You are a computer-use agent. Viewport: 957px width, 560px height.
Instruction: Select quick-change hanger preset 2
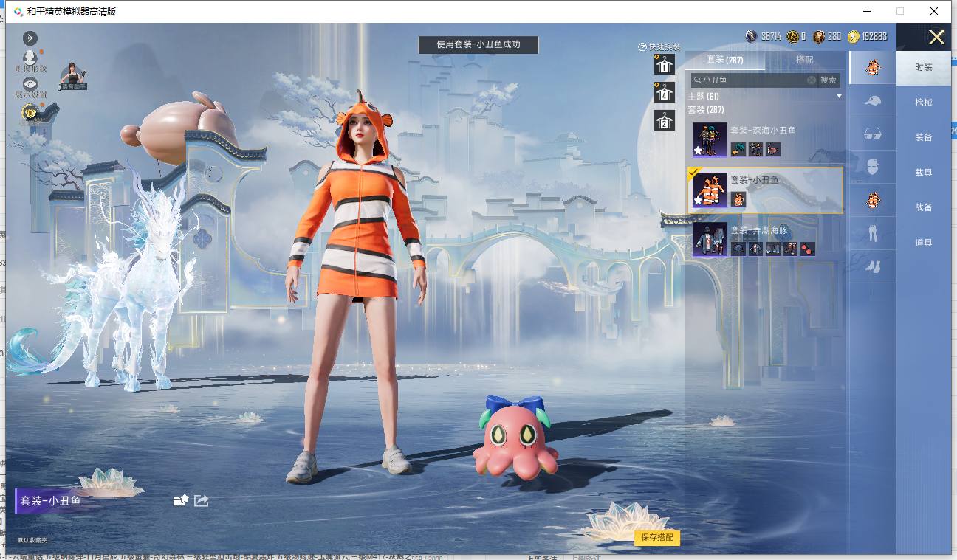664,120
